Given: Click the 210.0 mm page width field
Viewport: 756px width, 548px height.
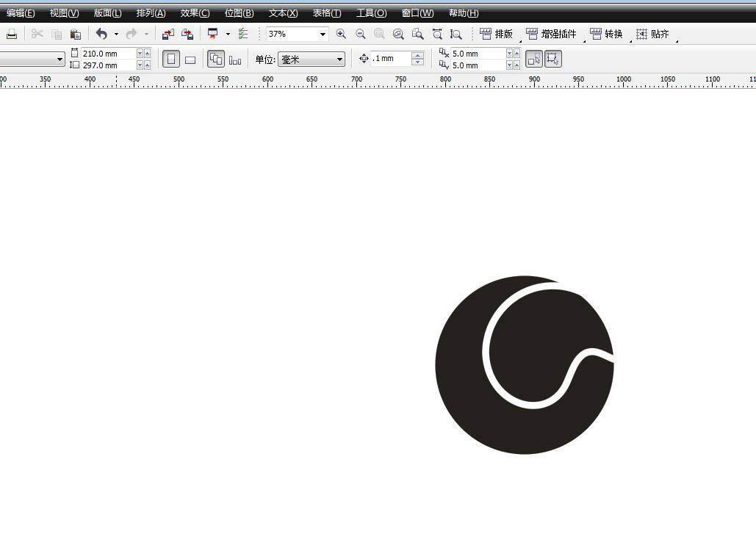Looking at the screenshot, I should click(x=107, y=54).
